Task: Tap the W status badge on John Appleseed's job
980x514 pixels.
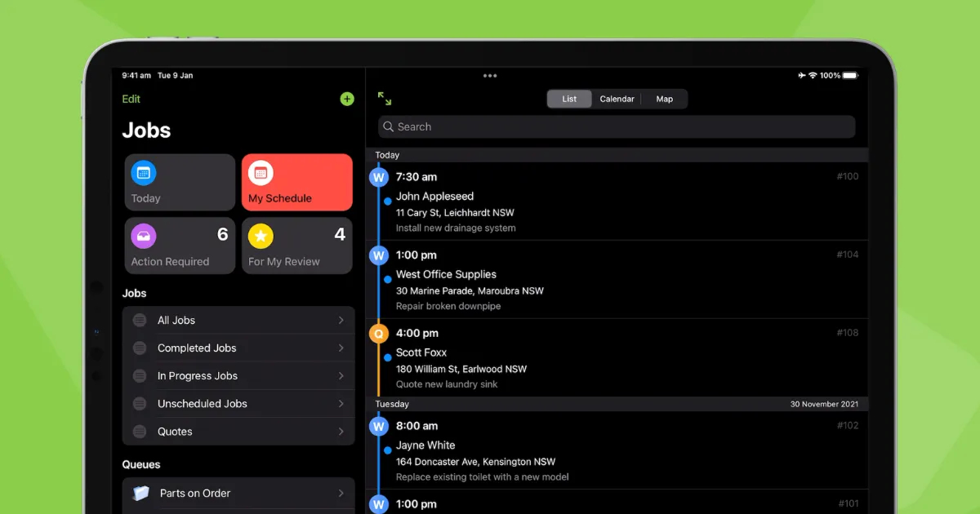Action: [x=378, y=176]
